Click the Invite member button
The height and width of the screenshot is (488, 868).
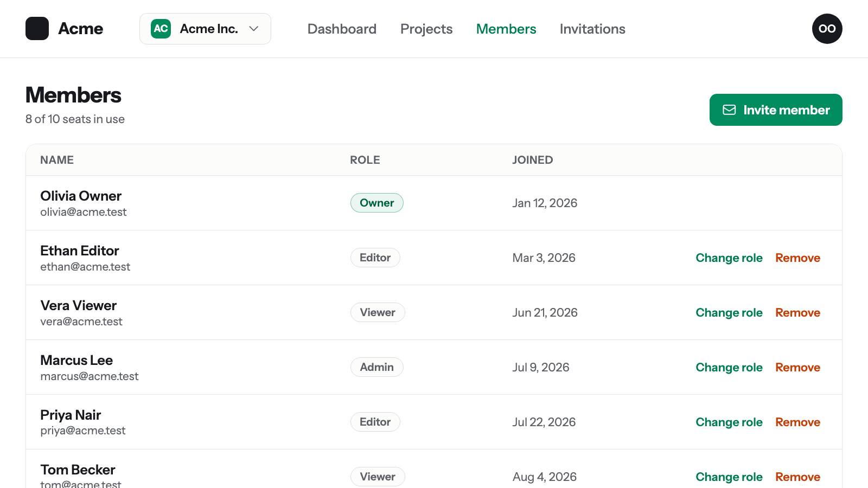pyautogui.click(x=776, y=110)
